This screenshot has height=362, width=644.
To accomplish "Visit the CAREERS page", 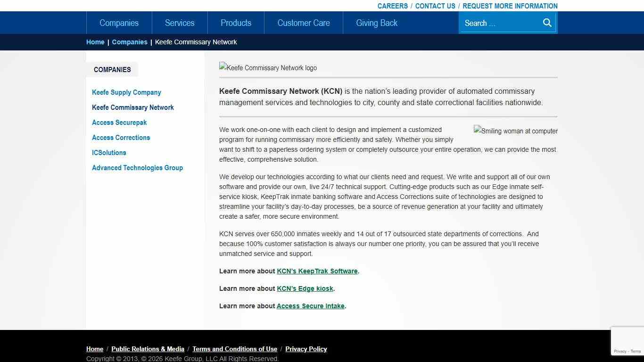I will (x=393, y=6).
